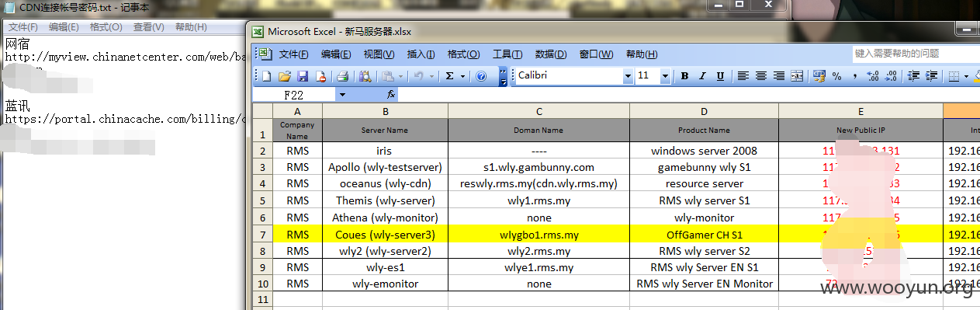Click the blue Help question mark icon
This screenshot has height=310, width=980.
point(481,76)
